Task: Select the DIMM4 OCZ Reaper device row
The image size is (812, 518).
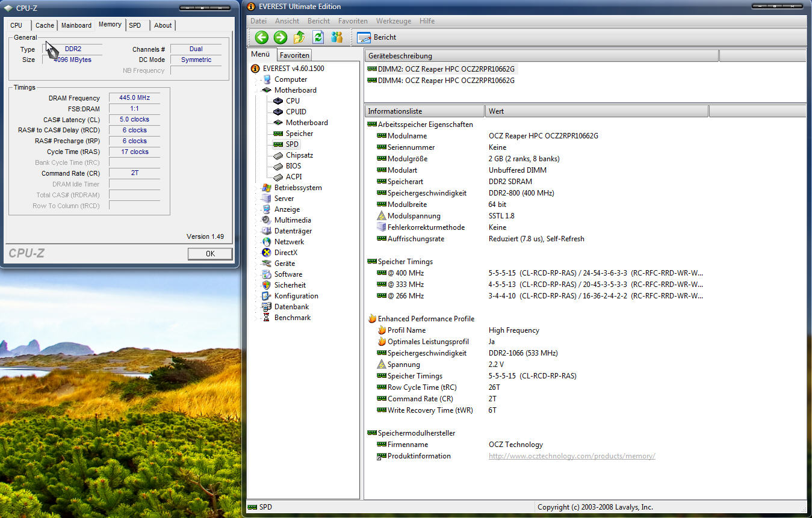Action: pyautogui.click(x=441, y=81)
